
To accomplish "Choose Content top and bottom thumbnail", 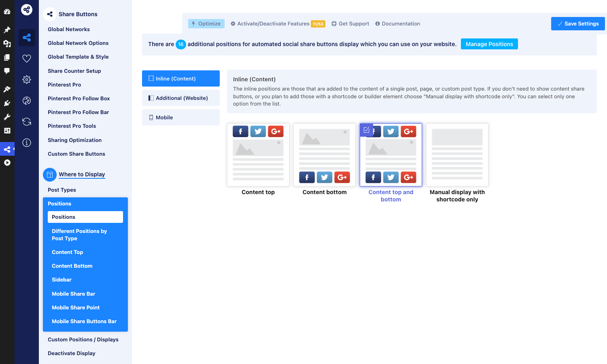I will (391, 155).
